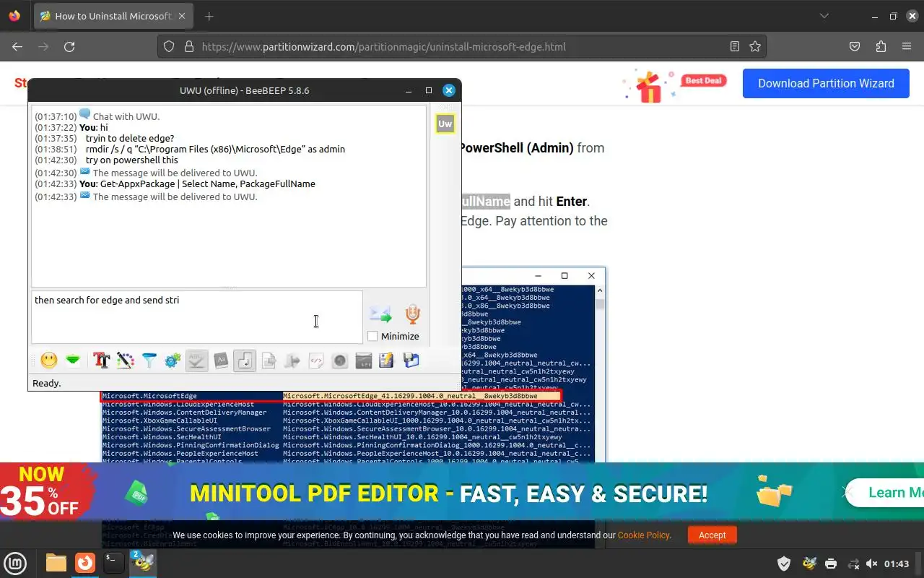Click the notepad with pencil icon
This screenshot has width=924, height=578.
point(386,360)
